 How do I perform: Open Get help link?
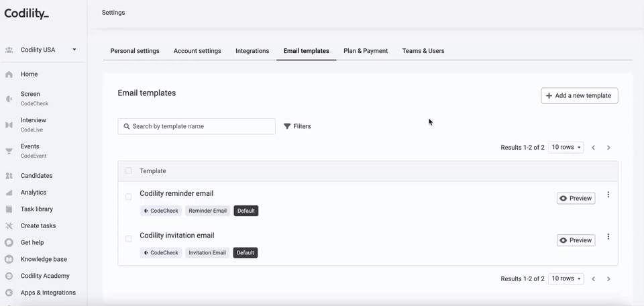pyautogui.click(x=32, y=243)
